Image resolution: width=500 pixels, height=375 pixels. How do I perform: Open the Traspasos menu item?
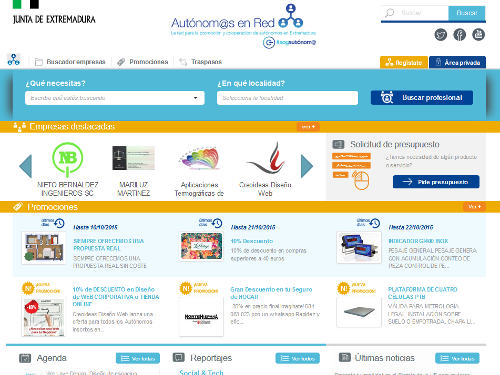[x=201, y=62]
